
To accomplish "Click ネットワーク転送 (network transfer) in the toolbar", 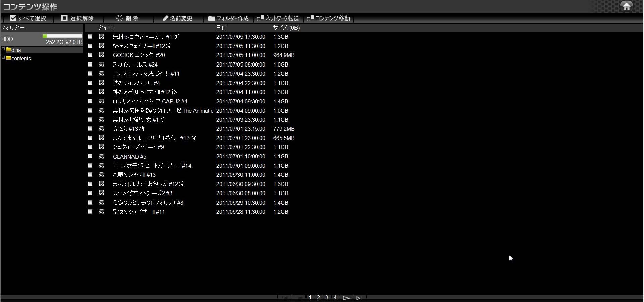I will 278,18.
